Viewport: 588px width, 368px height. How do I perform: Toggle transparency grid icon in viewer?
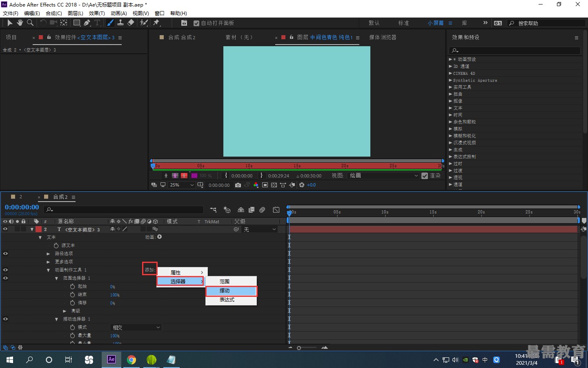coord(274,185)
